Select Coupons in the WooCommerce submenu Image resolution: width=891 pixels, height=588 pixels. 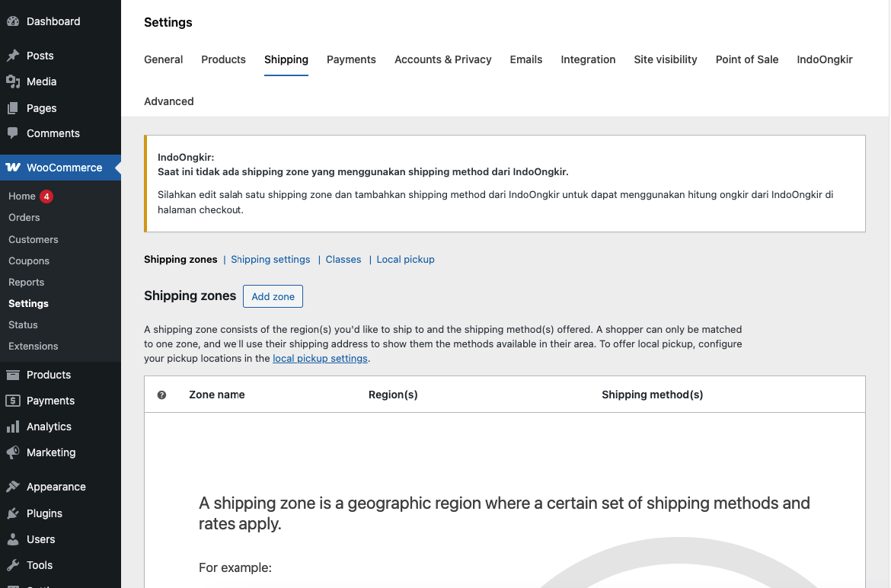click(x=29, y=260)
